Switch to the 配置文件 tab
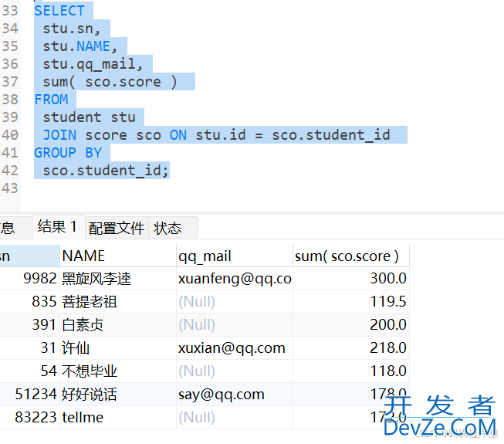 point(117,229)
